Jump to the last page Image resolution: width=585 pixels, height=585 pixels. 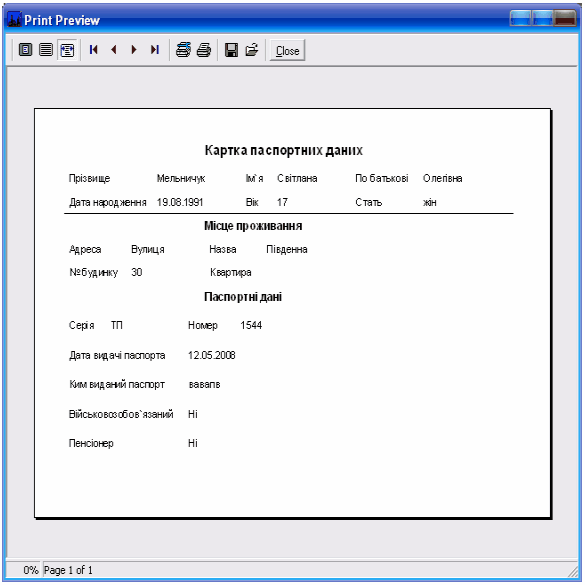click(x=154, y=50)
